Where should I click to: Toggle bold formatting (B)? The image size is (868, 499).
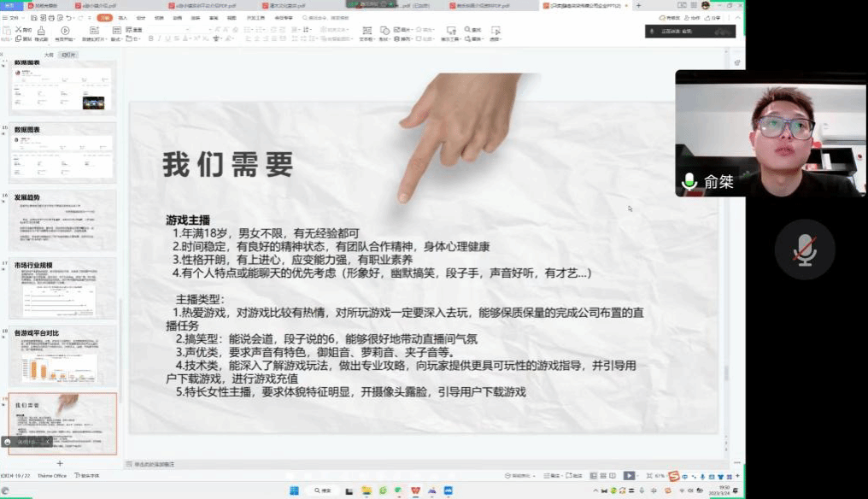click(150, 39)
